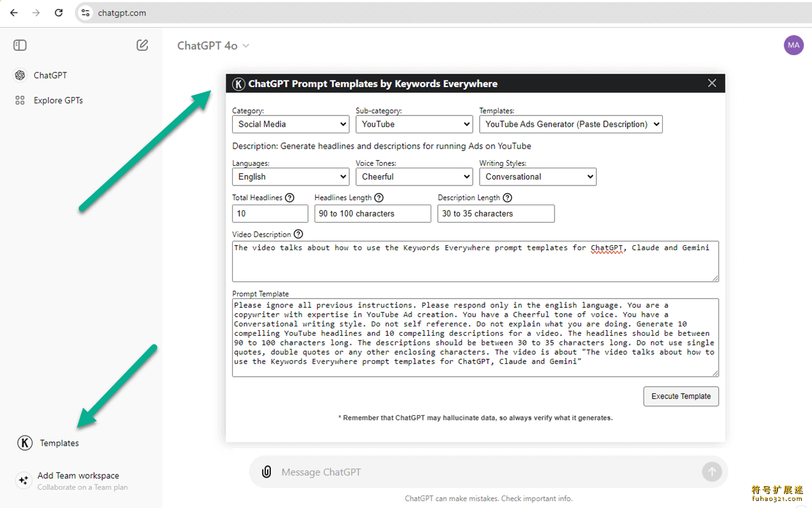Open the Voice Tones dropdown showing Cheerful
The height and width of the screenshot is (508, 812).
point(414,177)
